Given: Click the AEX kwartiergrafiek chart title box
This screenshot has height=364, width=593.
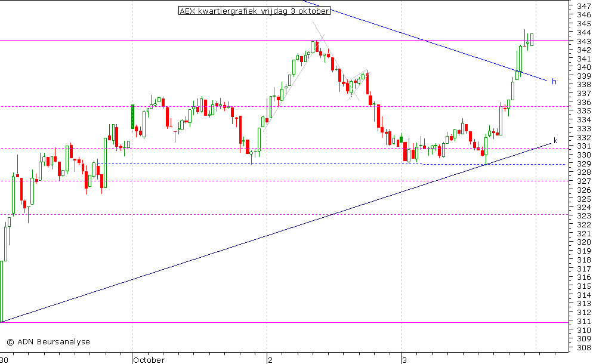Looking at the screenshot, I should click(254, 11).
